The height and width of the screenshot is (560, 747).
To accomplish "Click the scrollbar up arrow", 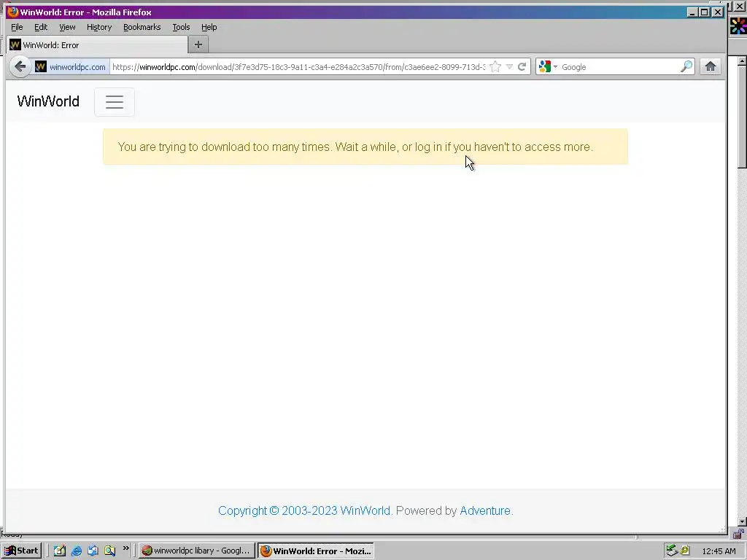I will [x=742, y=61].
